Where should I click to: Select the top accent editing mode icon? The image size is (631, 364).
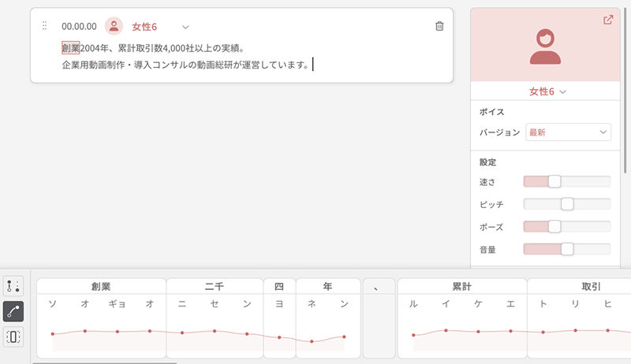(x=13, y=285)
